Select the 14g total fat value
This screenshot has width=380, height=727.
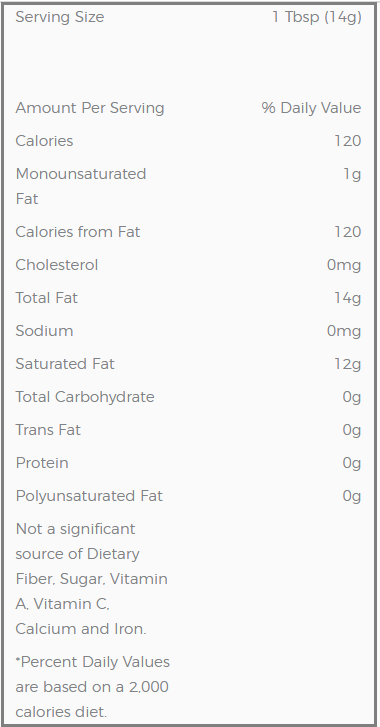click(348, 298)
